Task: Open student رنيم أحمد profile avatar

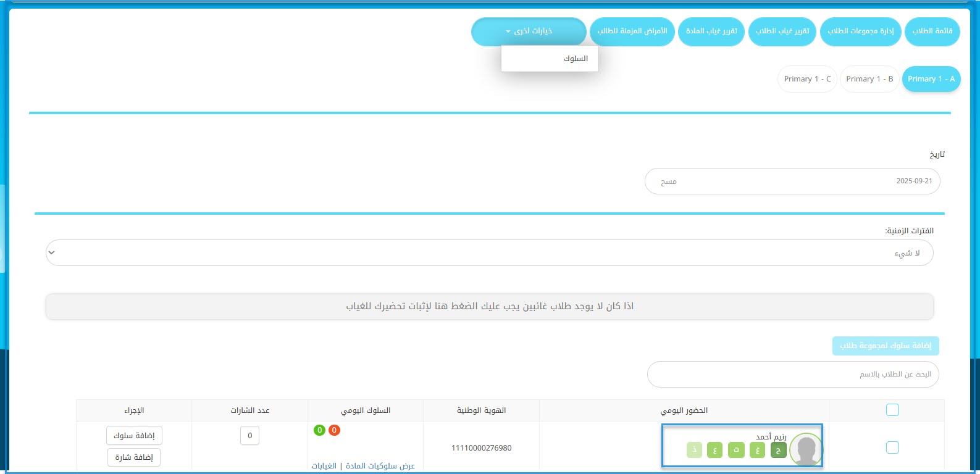Action: [806, 449]
